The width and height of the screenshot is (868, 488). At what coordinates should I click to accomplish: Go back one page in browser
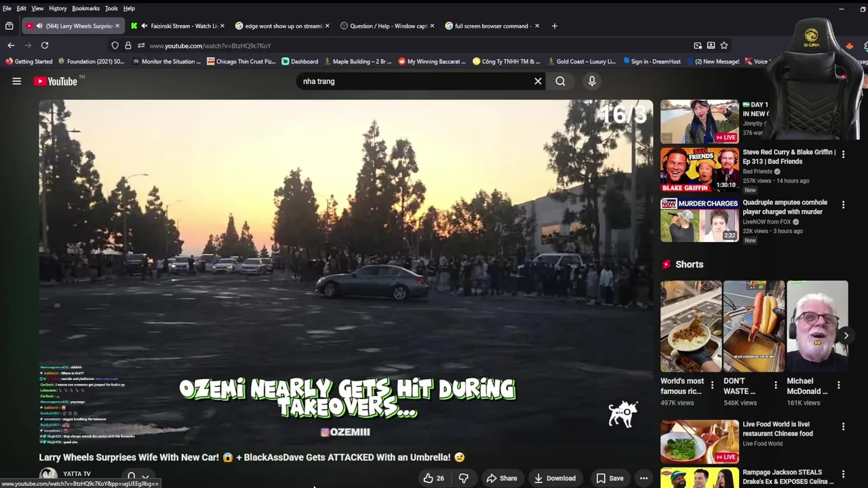tap(11, 45)
